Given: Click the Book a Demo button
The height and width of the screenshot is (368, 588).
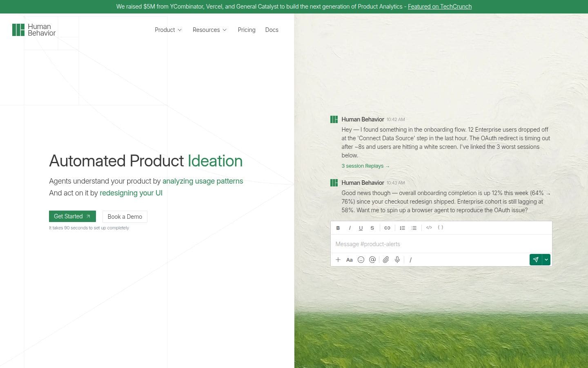Looking at the screenshot, I should pos(125,217).
